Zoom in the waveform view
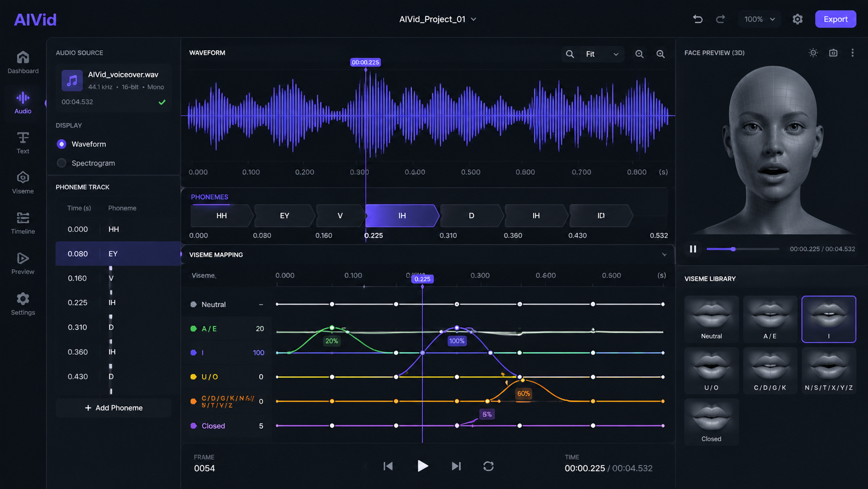This screenshot has width=868, height=489. click(x=660, y=54)
